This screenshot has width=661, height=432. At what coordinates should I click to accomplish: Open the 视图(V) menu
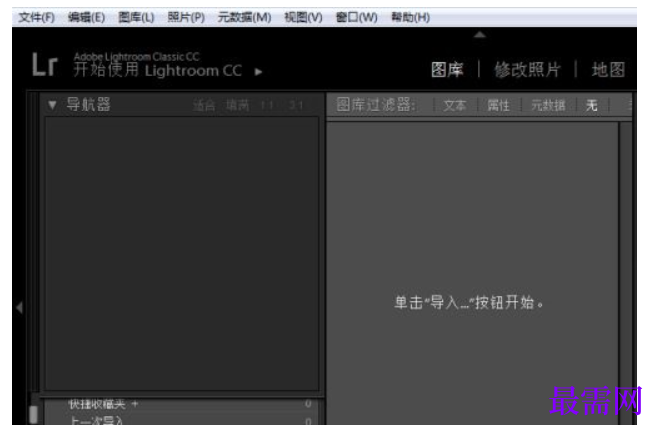304,17
